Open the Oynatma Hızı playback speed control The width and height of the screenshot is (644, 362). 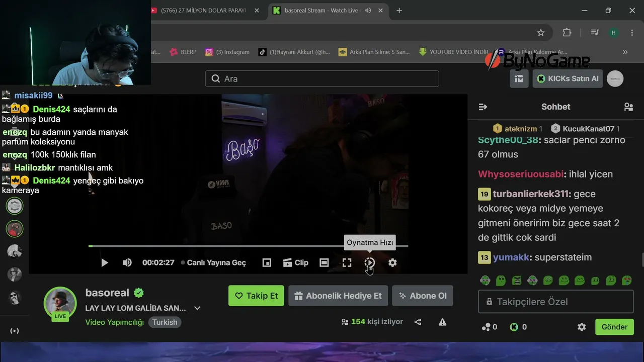[370, 262]
